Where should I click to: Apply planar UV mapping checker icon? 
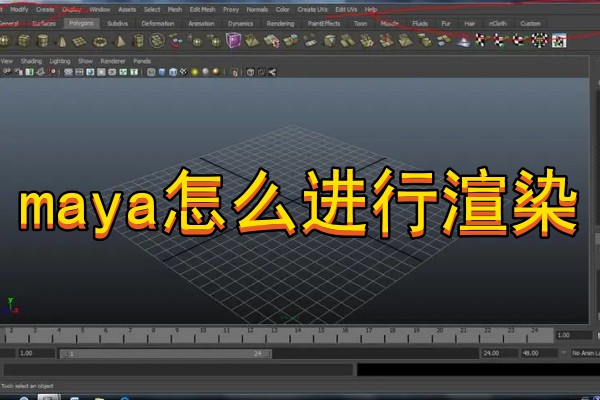click(481, 40)
